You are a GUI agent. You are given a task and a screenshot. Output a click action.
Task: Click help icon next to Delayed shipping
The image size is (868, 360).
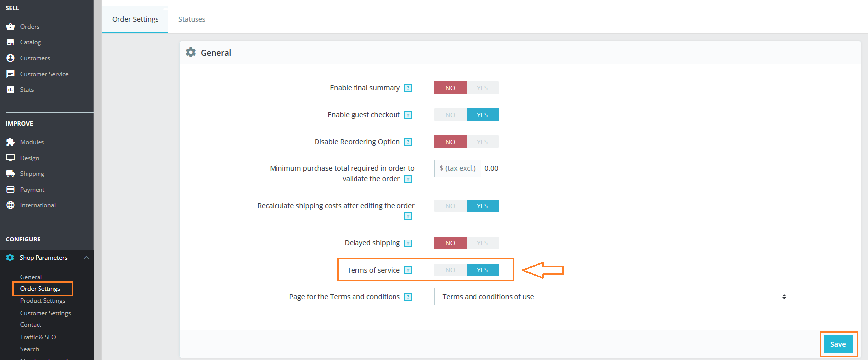[408, 243]
